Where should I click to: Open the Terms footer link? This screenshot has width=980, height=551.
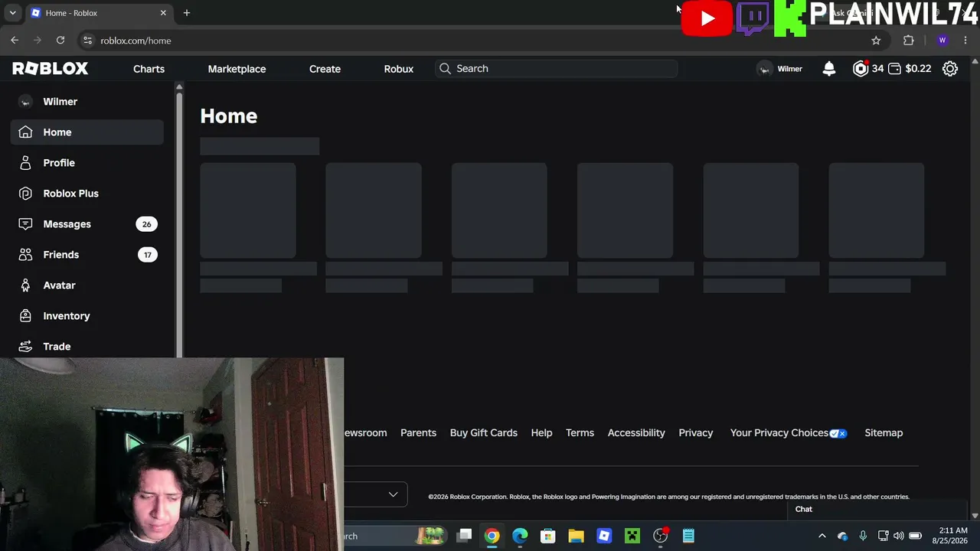coord(580,433)
